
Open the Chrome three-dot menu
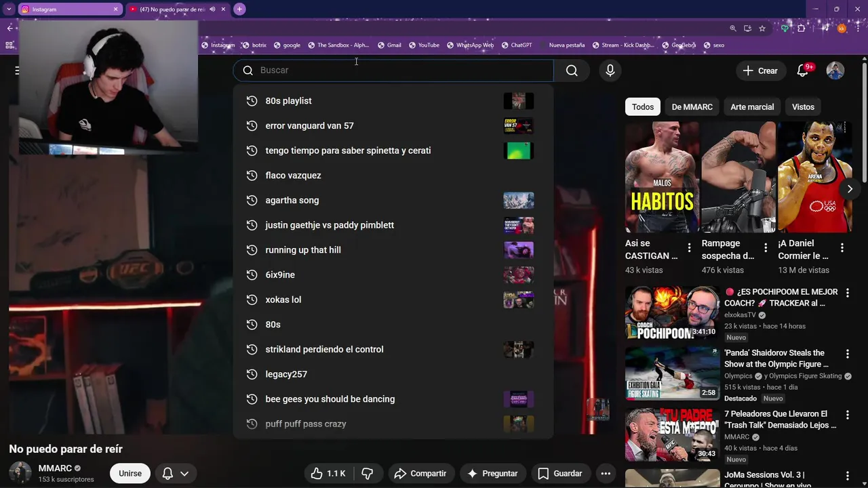tap(858, 28)
